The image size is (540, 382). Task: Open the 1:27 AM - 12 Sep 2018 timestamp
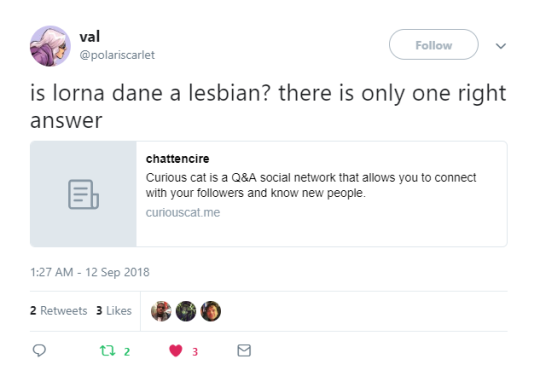(x=90, y=272)
